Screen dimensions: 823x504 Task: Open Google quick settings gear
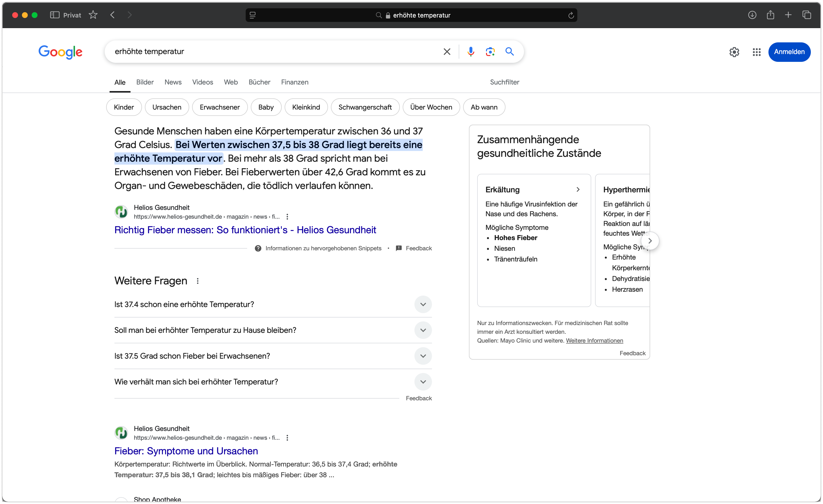tap(734, 52)
